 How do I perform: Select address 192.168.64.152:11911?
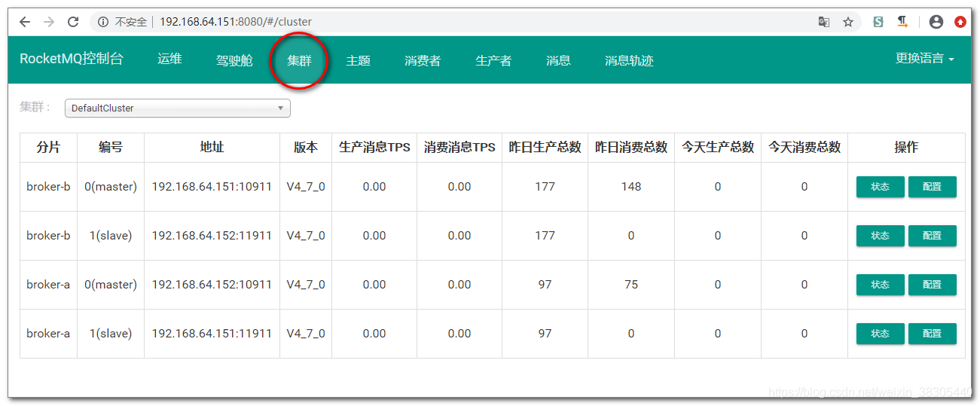(212, 236)
